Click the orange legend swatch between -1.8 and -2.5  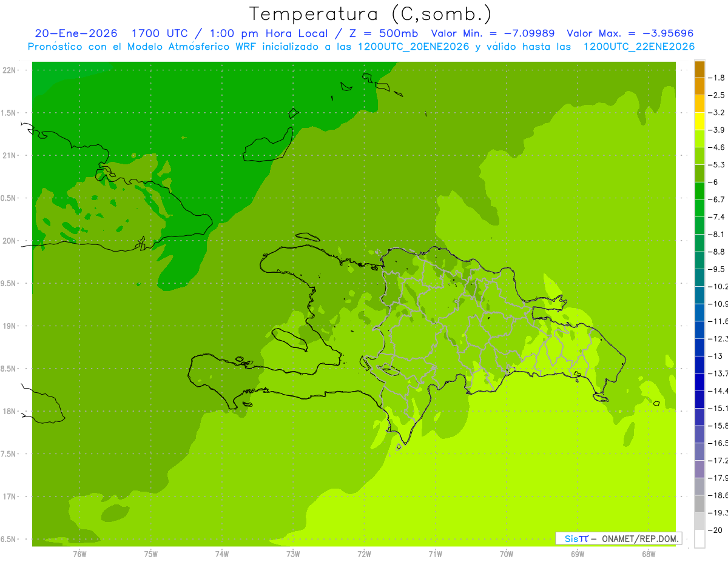[699, 87]
